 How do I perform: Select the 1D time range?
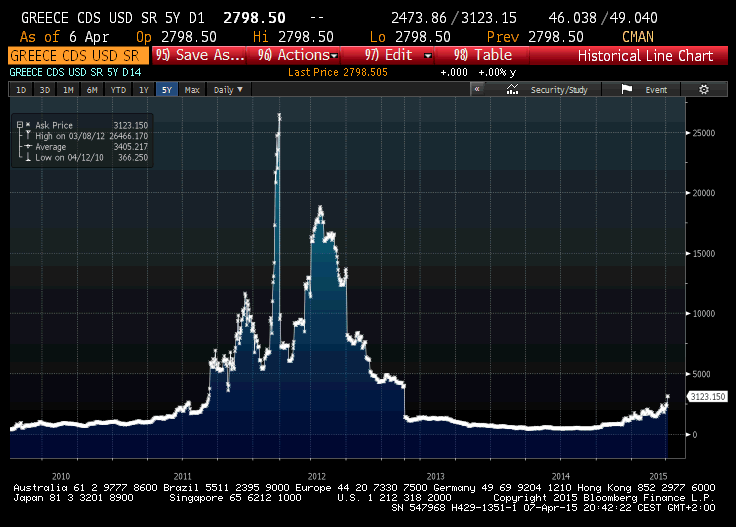[21, 90]
